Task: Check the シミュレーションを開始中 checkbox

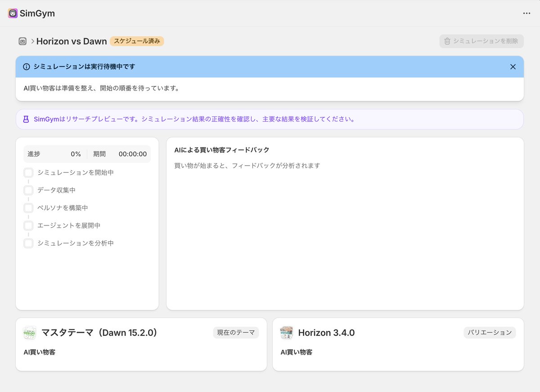Action: point(28,172)
